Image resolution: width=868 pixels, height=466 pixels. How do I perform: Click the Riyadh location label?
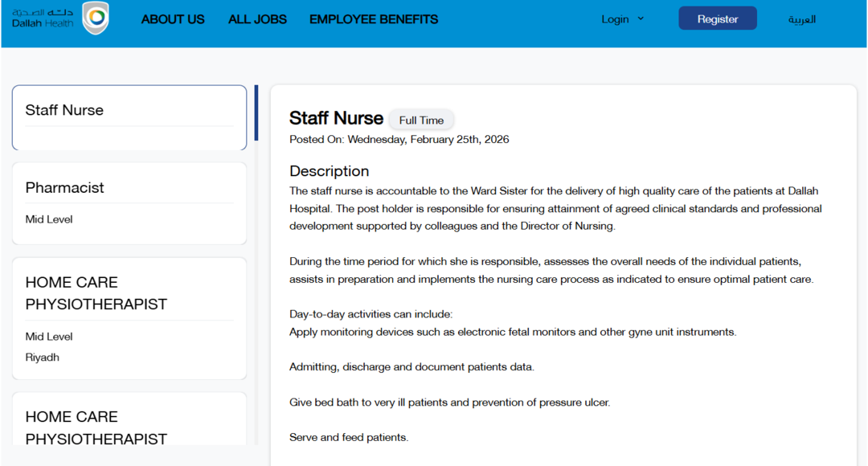43,358
